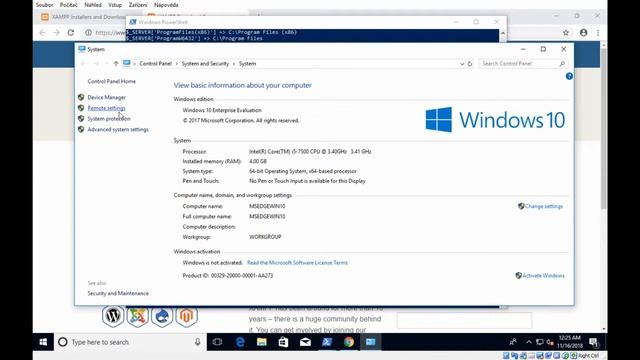Image resolution: width=640 pixels, height=360 pixels.
Task: Read the Microsoft Software License Terms
Action: pyautogui.click(x=297, y=263)
